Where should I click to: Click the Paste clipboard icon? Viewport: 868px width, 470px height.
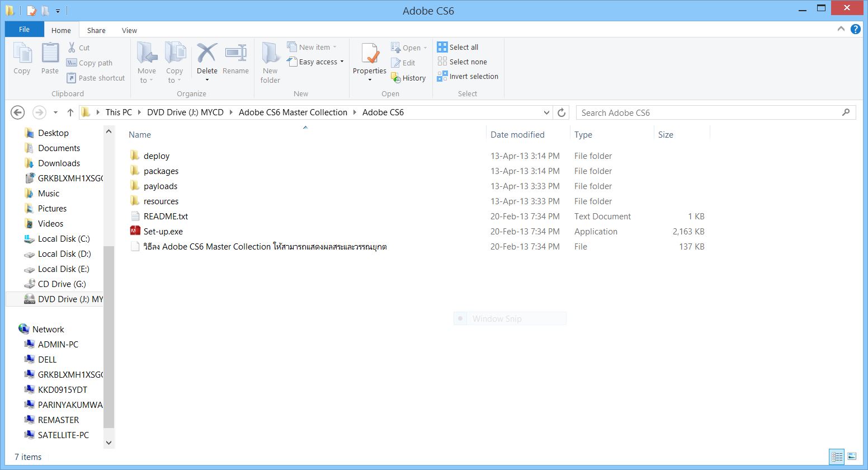[50, 54]
